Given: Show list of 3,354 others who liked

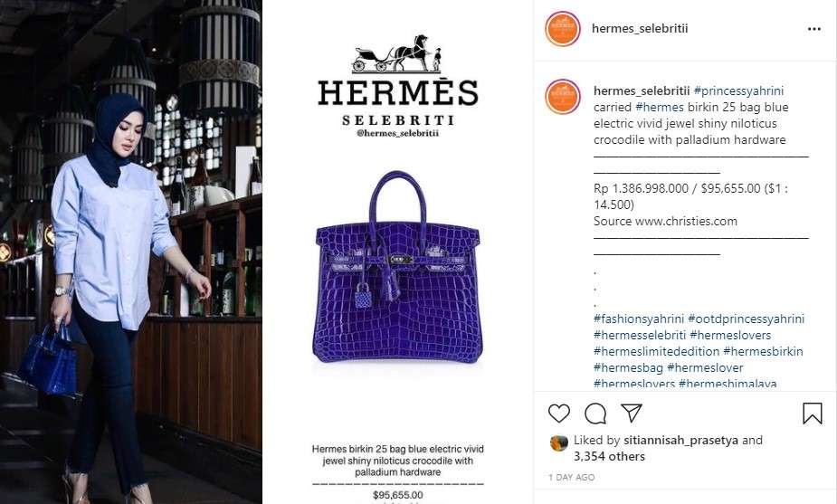Looking at the screenshot, I should point(609,456).
